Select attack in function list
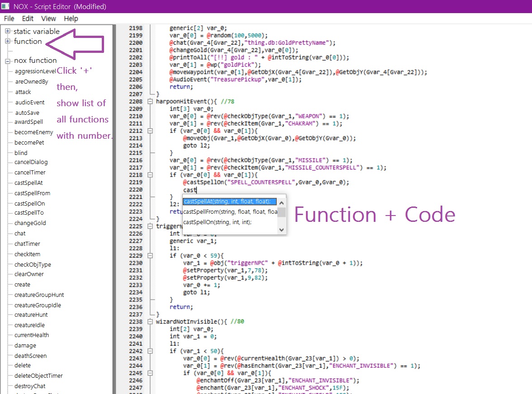The height and width of the screenshot is (394, 532). [x=23, y=92]
